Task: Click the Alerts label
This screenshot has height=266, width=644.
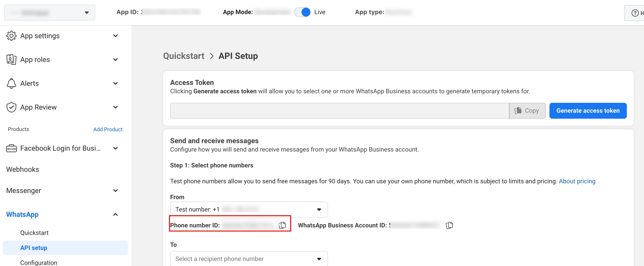Action: (30, 83)
